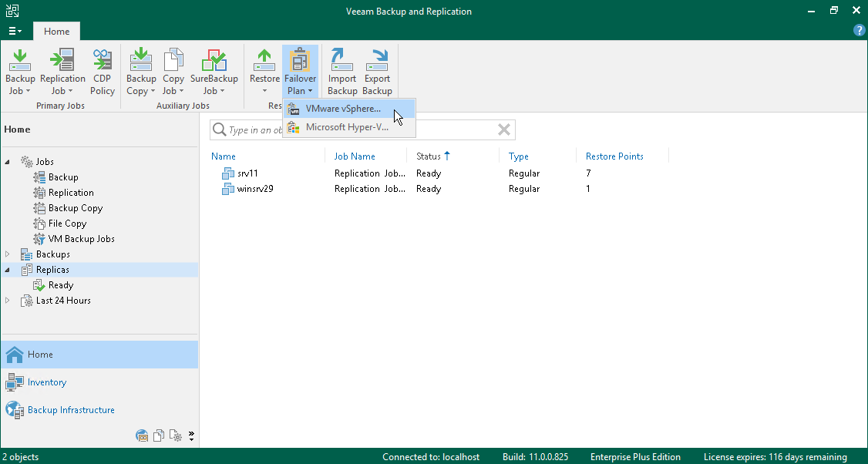Open the SureBackup Job ribbon button
This screenshot has height=464, width=868.
pyautogui.click(x=214, y=72)
